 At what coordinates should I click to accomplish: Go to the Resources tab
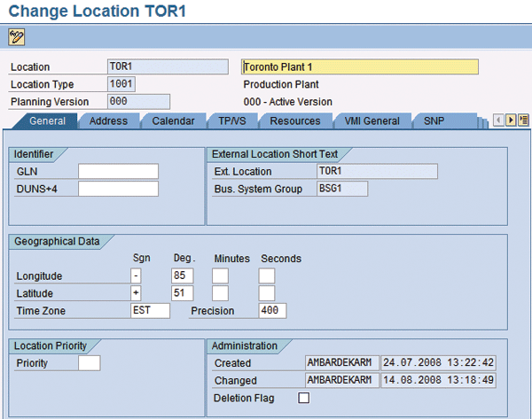(x=295, y=120)
